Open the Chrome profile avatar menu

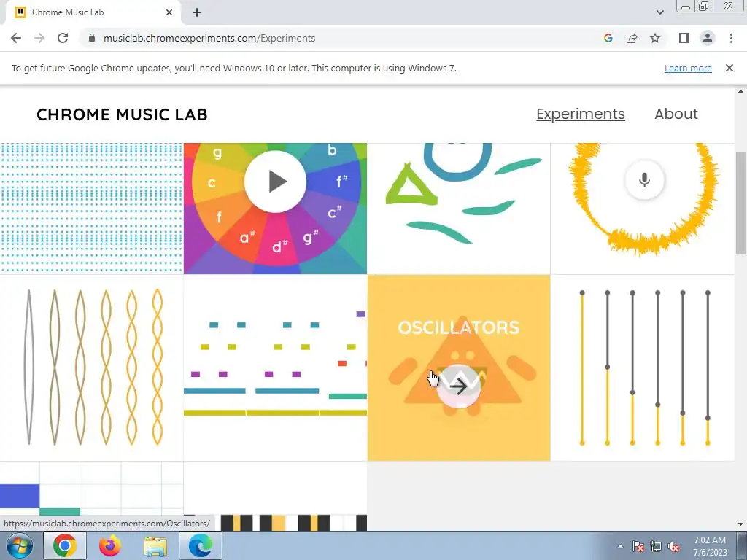[x=708, y=38]
